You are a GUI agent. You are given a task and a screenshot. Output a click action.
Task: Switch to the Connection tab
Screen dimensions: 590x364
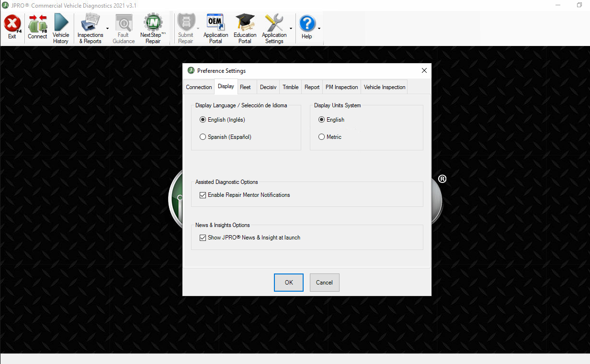[198, 87]
